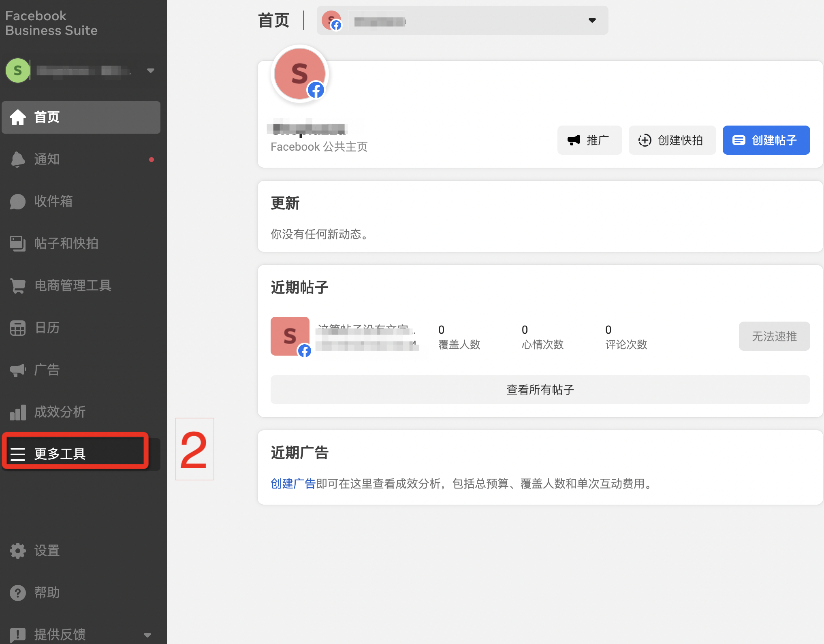The height and width of the screenshot is (644, 824).
Task: Click the 近期广告 heading
Action: 300,453
